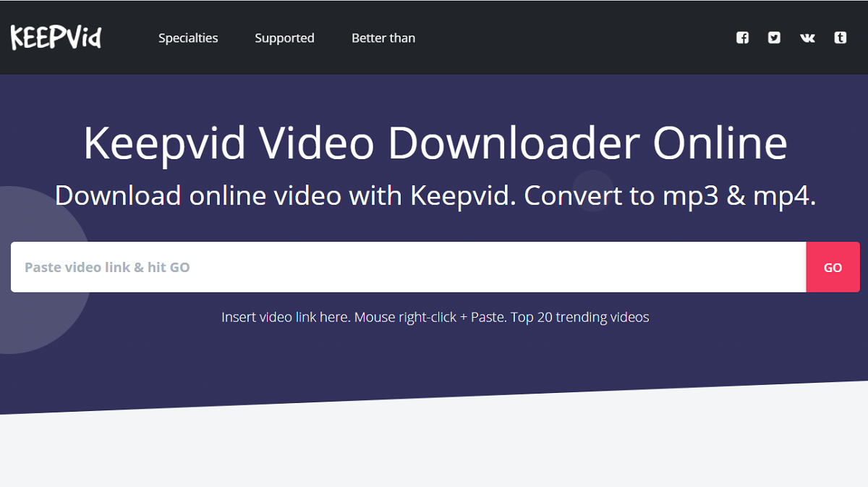The width and height of the screenshot is (868, 487).
Task: Visit Facebook using the square f icon
Action: (742, 38)
